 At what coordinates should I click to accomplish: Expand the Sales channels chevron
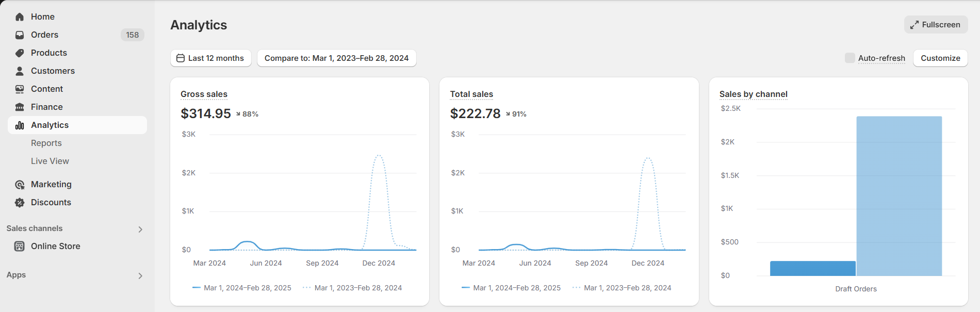140,229
